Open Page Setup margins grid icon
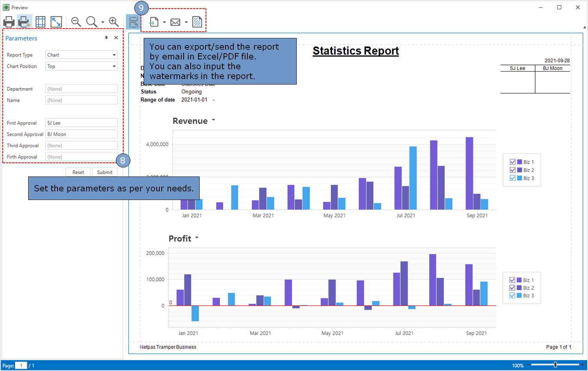 point(40,22)
